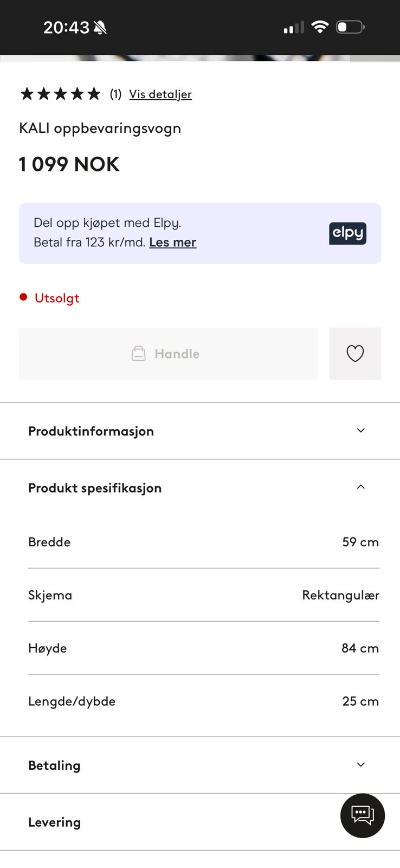Tap the Betaling heading

[54, 765]
